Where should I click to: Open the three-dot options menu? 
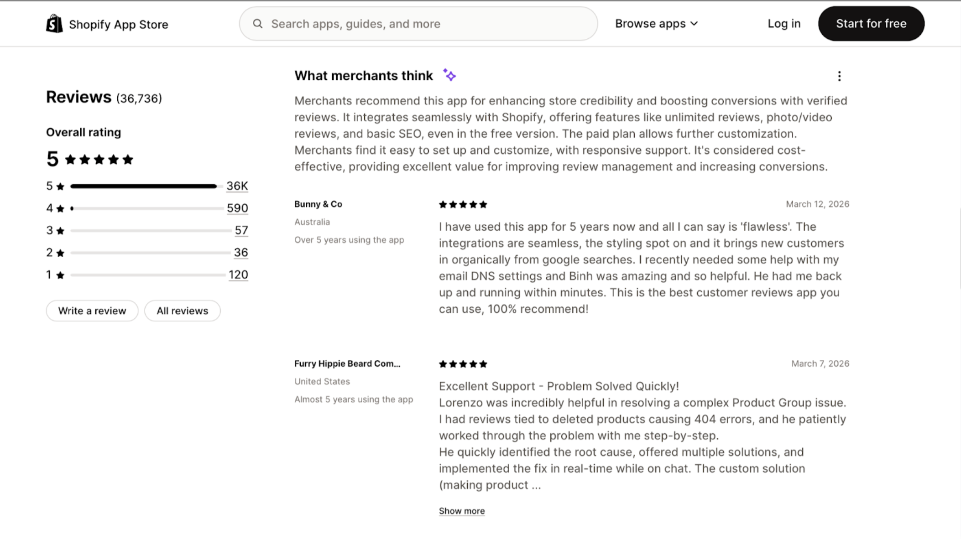tap(839, 76)
